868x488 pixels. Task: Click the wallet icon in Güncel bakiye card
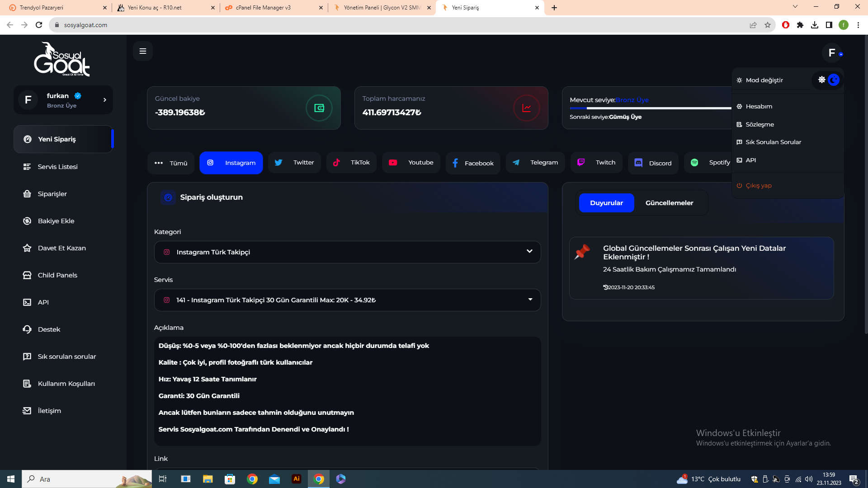(319, 108)
